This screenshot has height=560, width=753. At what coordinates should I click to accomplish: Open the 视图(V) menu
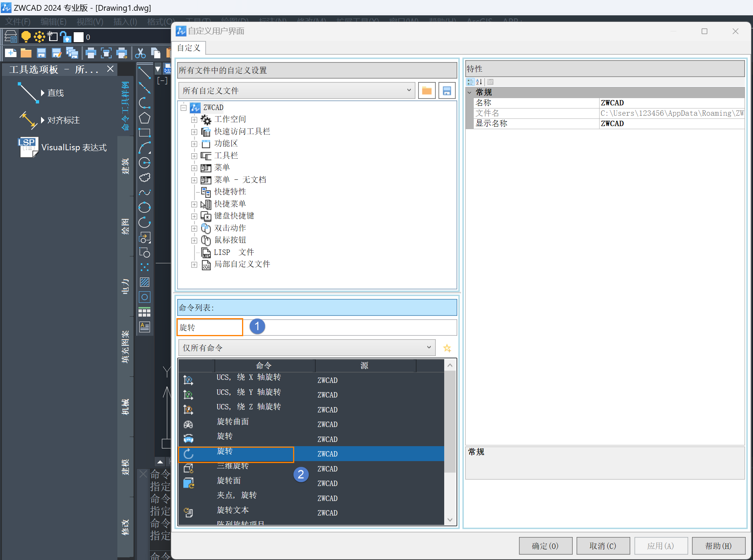pyautogui.click(x=90, y=21)
